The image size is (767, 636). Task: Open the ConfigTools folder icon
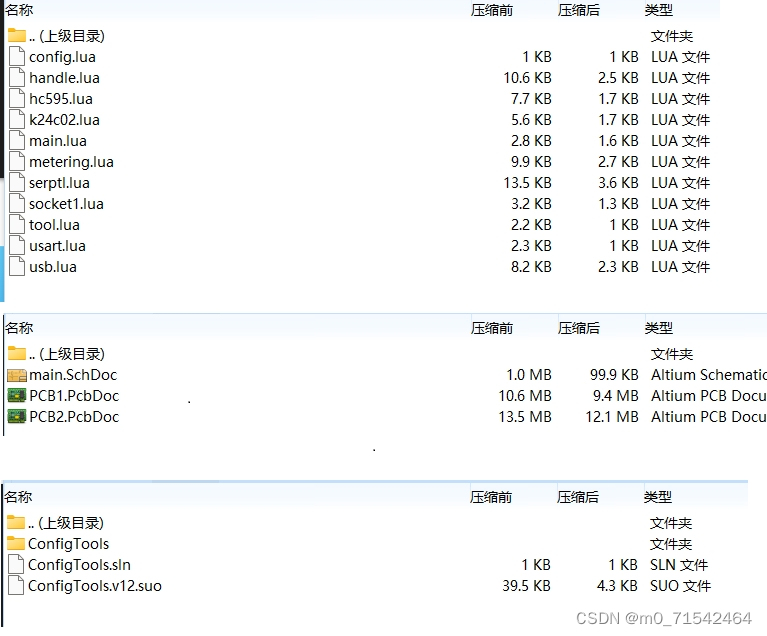click(x=16, y=544)
